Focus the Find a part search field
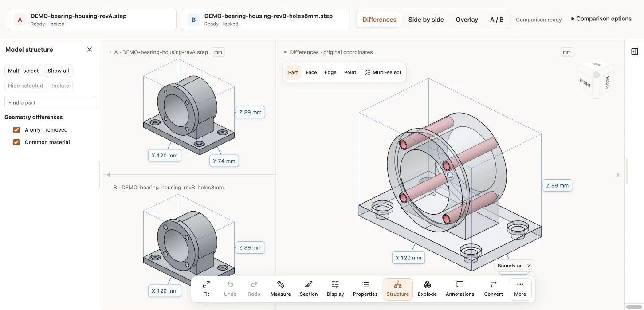Screen dimensions: 644x310 point(51,102)
